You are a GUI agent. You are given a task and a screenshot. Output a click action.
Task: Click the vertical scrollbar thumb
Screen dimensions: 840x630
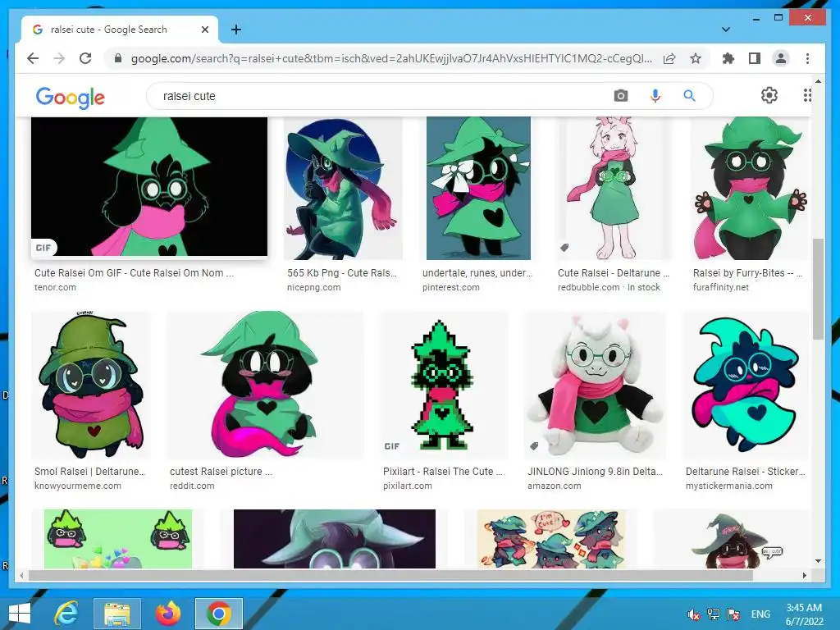(818, 288)
